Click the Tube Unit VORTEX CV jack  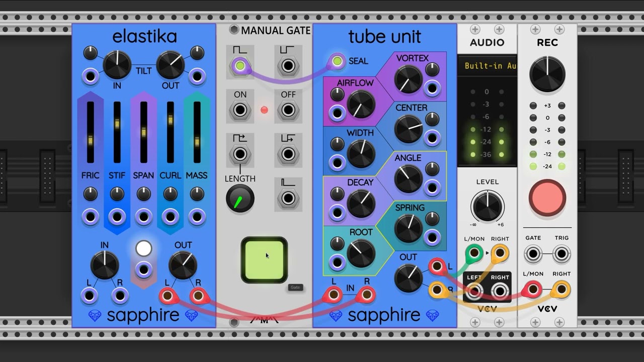432,88
